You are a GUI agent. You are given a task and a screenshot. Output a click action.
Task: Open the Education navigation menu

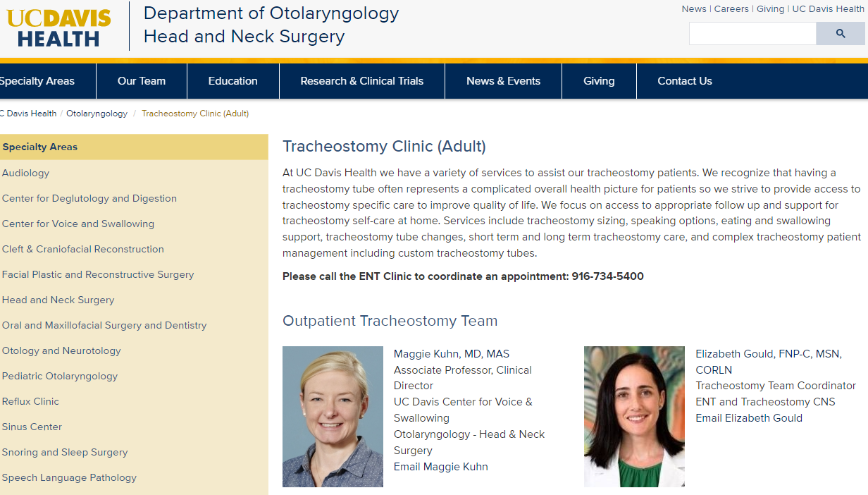[233, 81]
